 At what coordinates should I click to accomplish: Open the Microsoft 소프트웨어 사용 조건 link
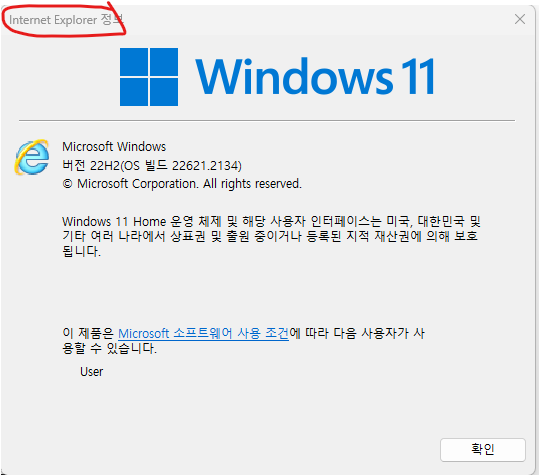(204, 333)
